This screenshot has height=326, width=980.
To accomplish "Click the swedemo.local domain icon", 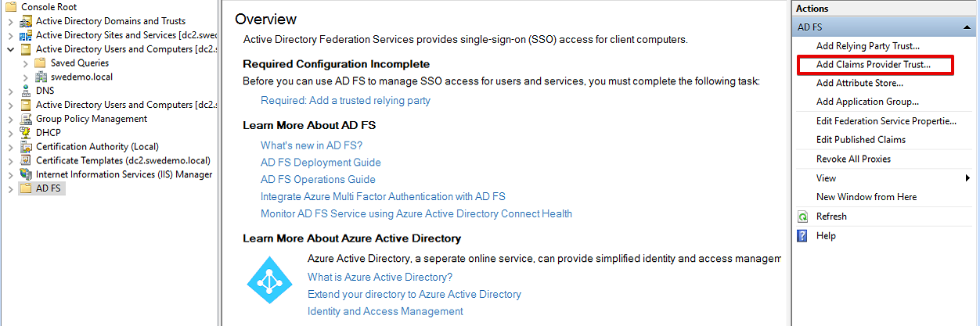I will [41, 77].
